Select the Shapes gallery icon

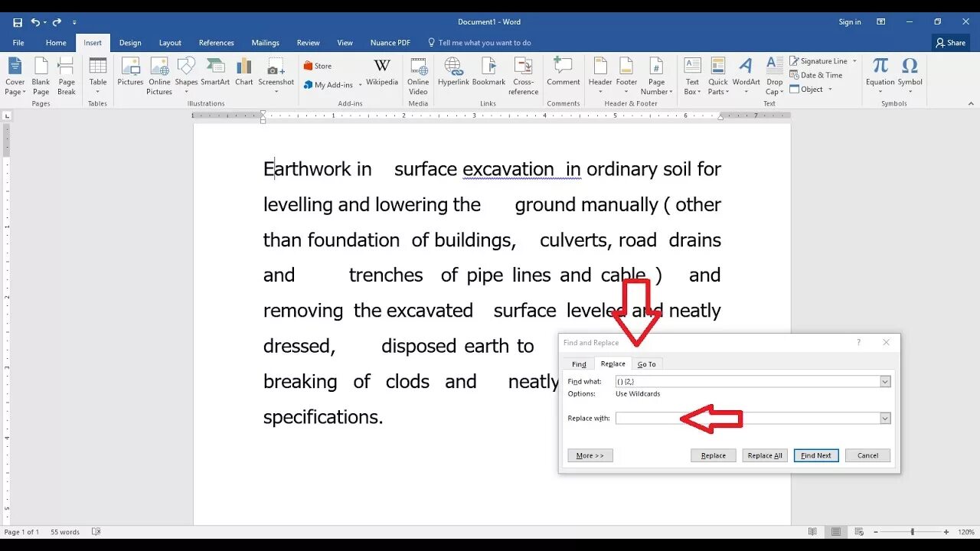(x=186, y=71)
